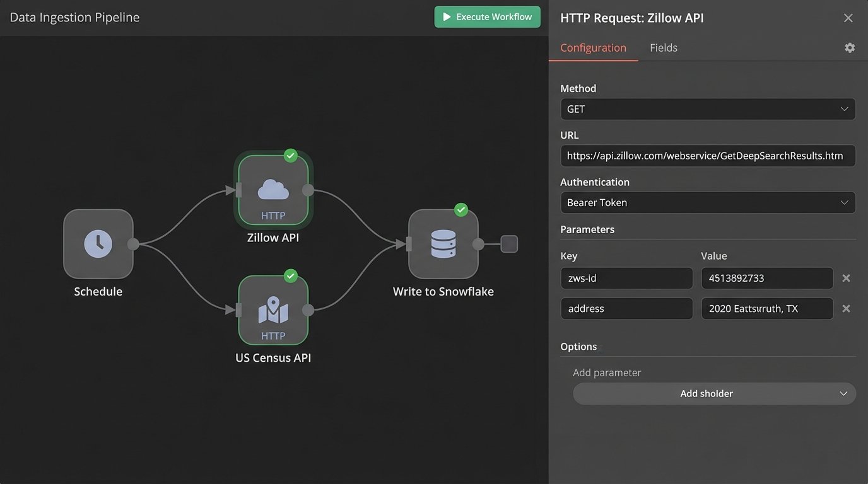This screenshot has width=868, height=484.
Task: Select the Schedule clock node
Action: click(98, 244)
